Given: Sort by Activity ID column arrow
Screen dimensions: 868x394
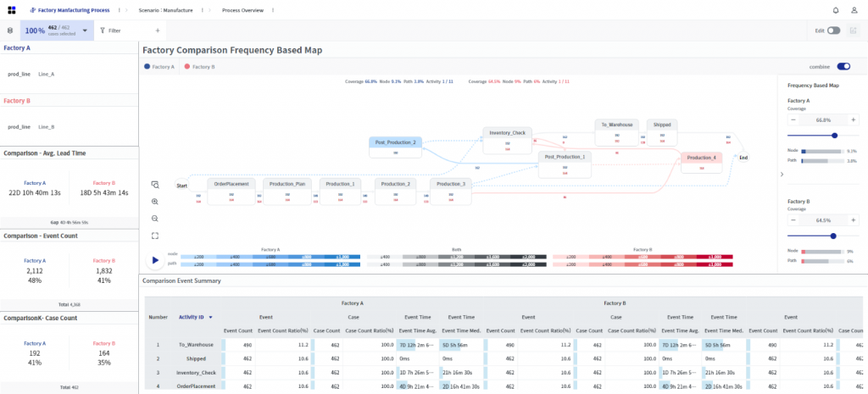Looking at the screenshot, I should 210,317.
